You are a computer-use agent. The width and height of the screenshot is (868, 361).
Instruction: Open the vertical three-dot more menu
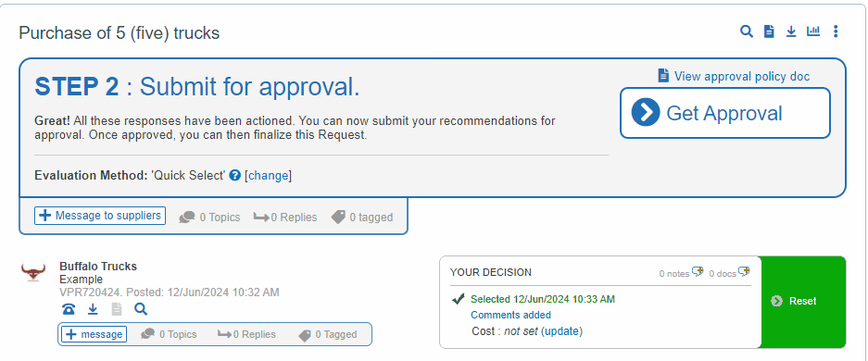pos(836,31)
